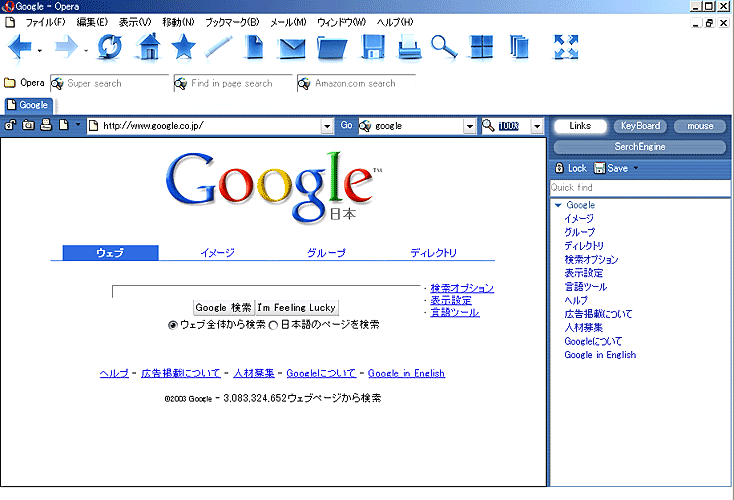
Task: Click the Back arrow toolbar icon
Action: pyautogui.click(x=20, y=47)
